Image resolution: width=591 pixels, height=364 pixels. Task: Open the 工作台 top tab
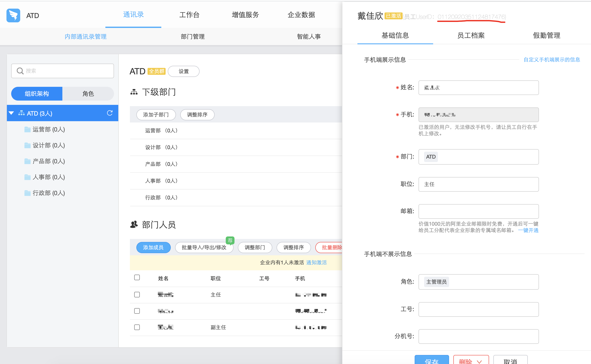click(x=189, y=15)
